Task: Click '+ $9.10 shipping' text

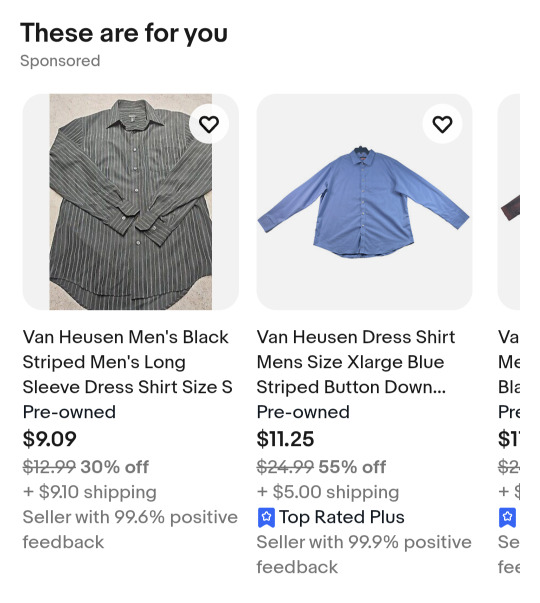Action: (90, 492)
